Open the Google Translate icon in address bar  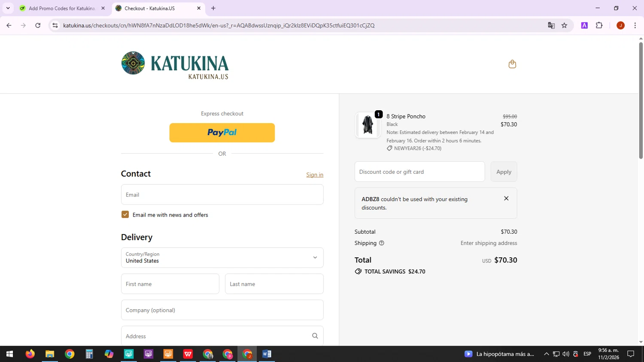pos(551,25)
